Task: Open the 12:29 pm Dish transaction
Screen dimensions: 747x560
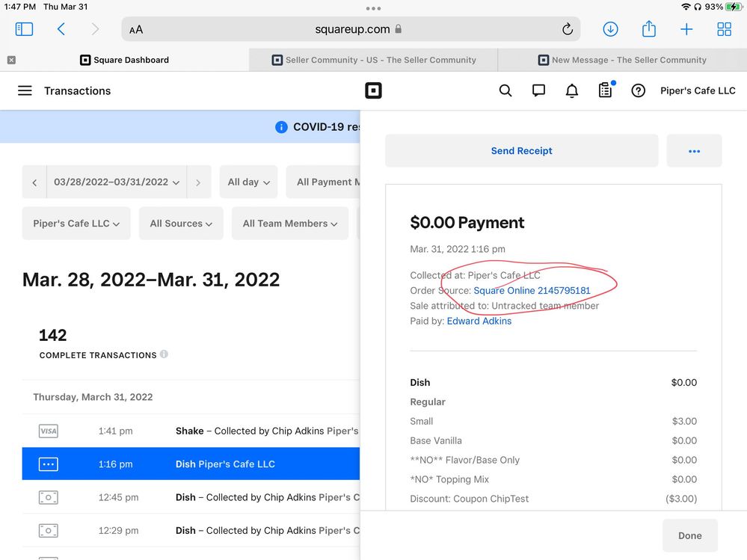Action: tap(191, 531)
